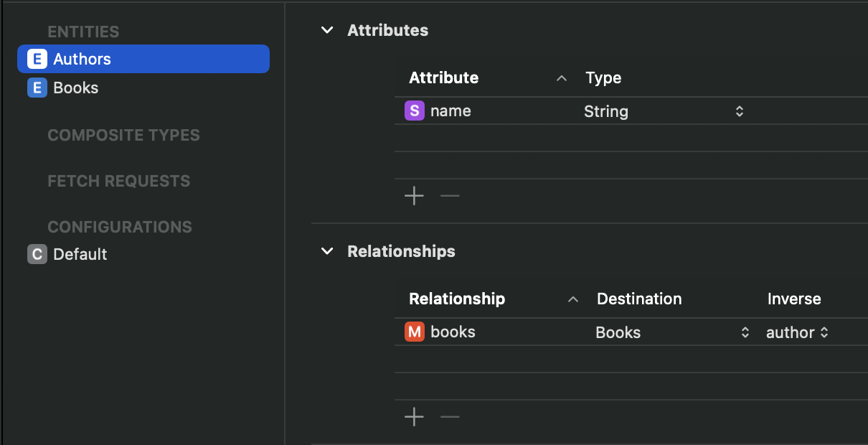Sort by the Relationship column header

(x=457, y=299)
